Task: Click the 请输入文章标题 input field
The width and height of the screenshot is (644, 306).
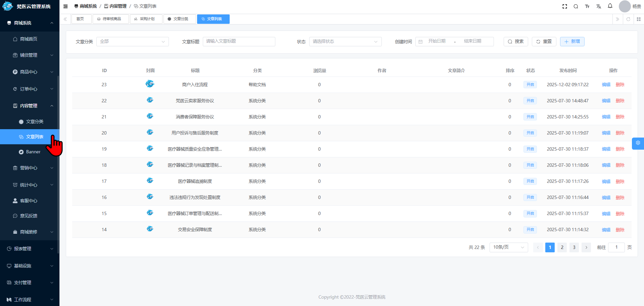Action: (239, 41)
